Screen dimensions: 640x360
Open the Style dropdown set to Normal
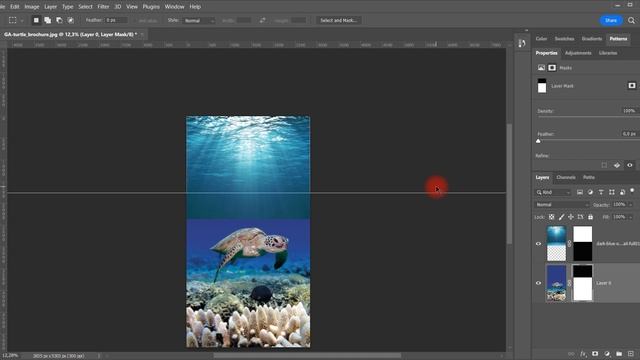(x=199, y=20)
